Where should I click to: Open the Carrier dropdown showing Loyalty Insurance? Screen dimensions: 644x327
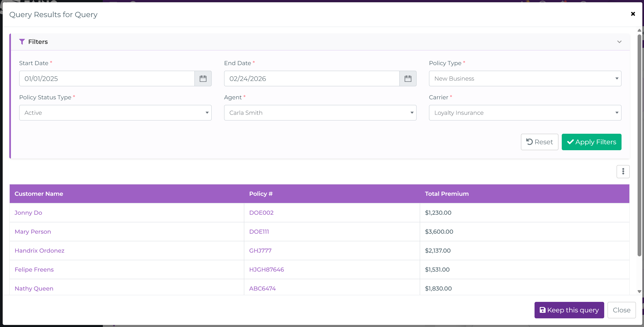pos(617,113)
